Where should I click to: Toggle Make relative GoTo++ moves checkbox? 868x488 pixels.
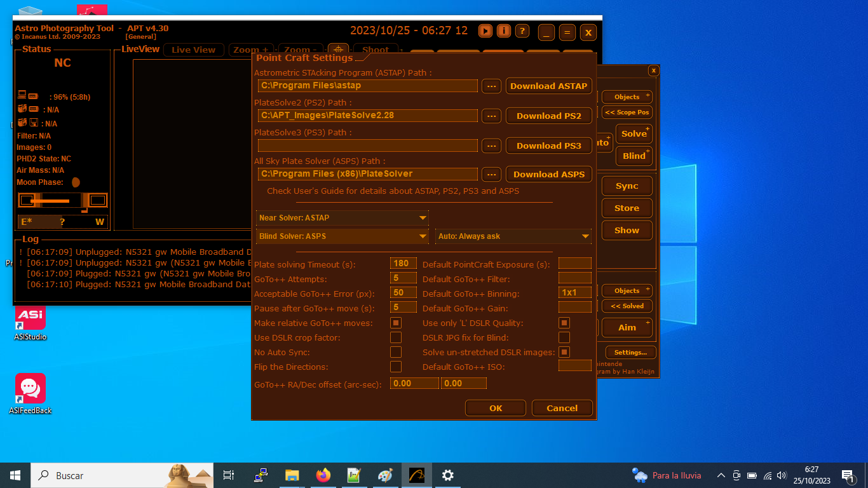[396, 323]
